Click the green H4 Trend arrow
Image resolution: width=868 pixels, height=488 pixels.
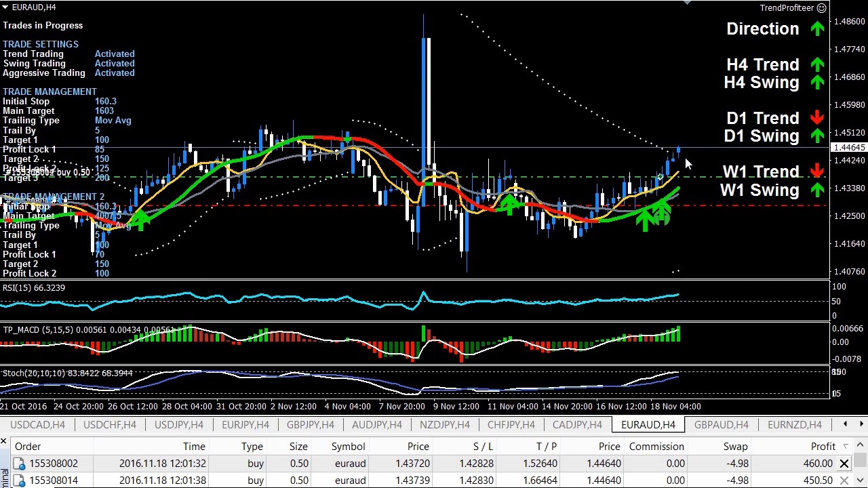(x=817, y=64)
